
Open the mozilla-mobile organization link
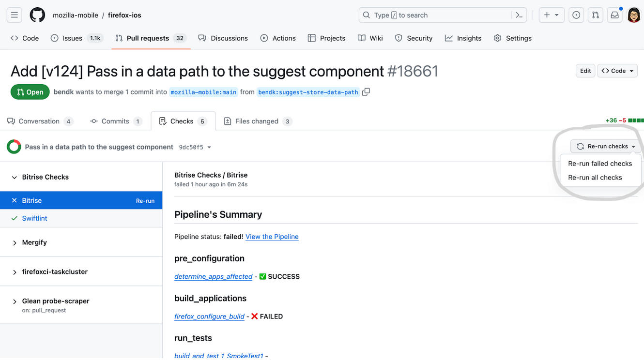click(76, 15)
